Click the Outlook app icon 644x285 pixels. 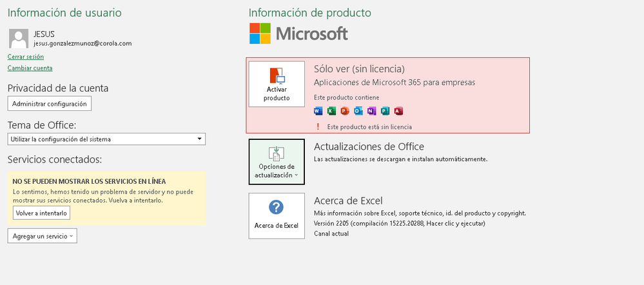tap(358, 110)
